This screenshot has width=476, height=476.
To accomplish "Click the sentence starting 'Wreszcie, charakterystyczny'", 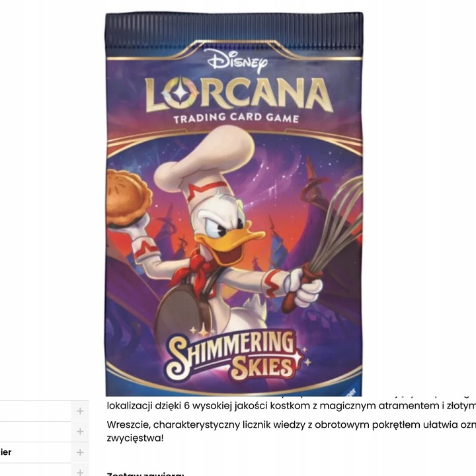I will (292, 424).
